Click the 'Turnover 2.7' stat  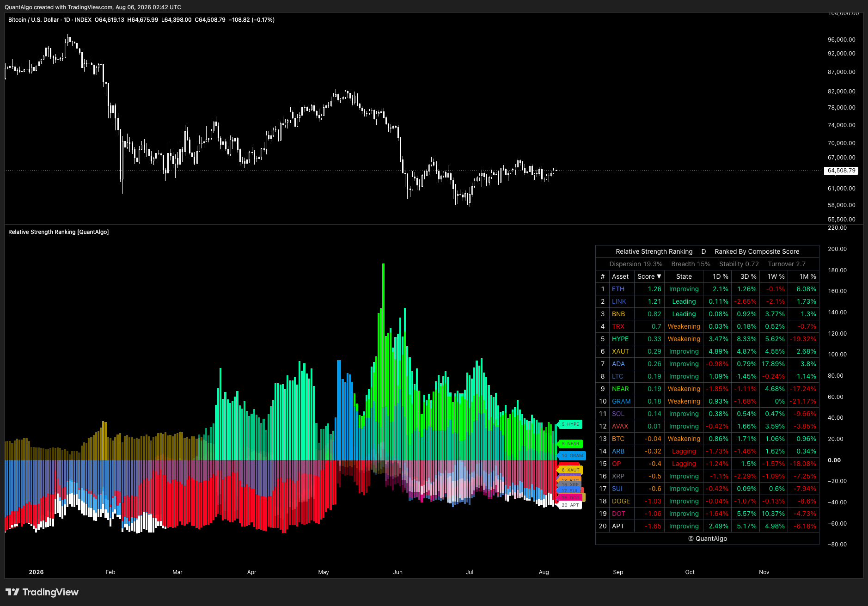click(x=787, y=264)
